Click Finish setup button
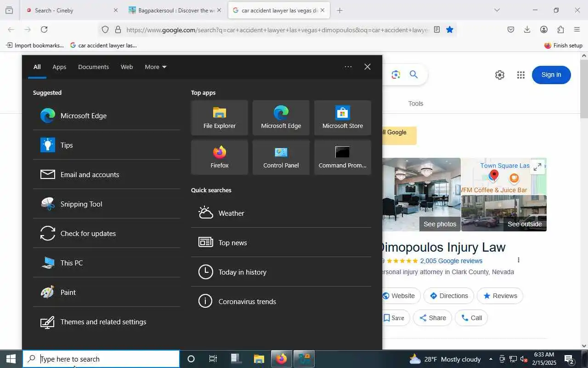 click(x=563, y=45)
